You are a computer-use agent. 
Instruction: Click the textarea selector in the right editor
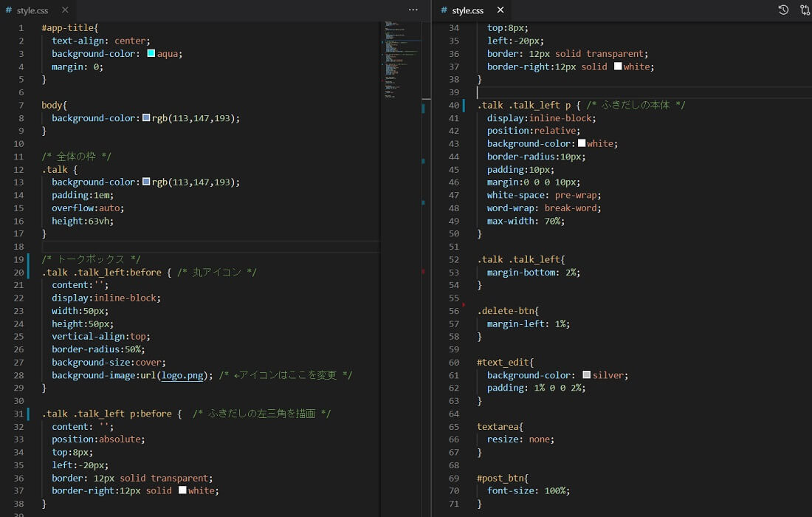point(499,427)
